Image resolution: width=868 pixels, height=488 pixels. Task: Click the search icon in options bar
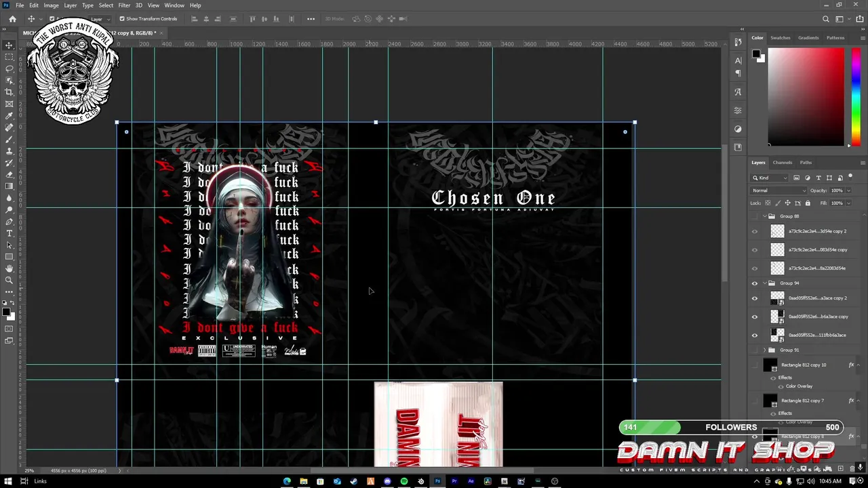pos(825,19)
